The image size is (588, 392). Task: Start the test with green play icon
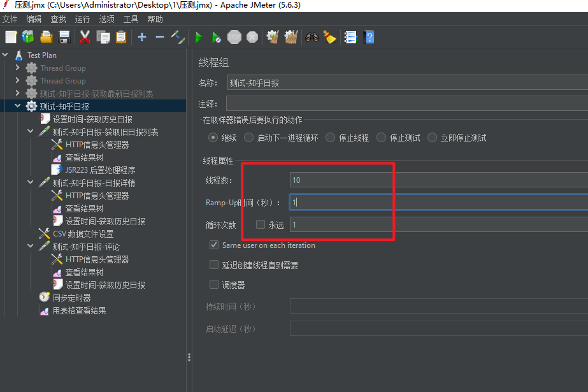click(x=199, y=37)
